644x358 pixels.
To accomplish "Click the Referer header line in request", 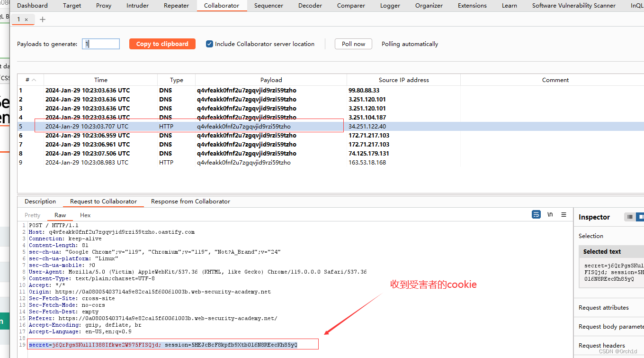I will 153,318.
